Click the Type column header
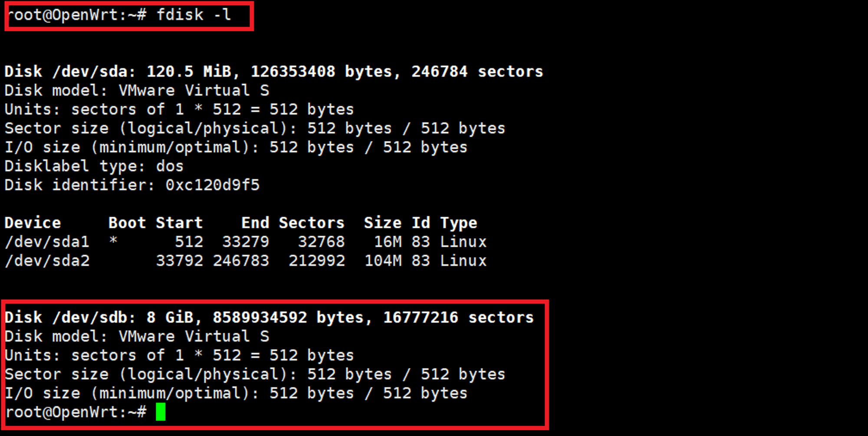The height and width of the screenshot is (436, 868). click(x=458, y=223)
